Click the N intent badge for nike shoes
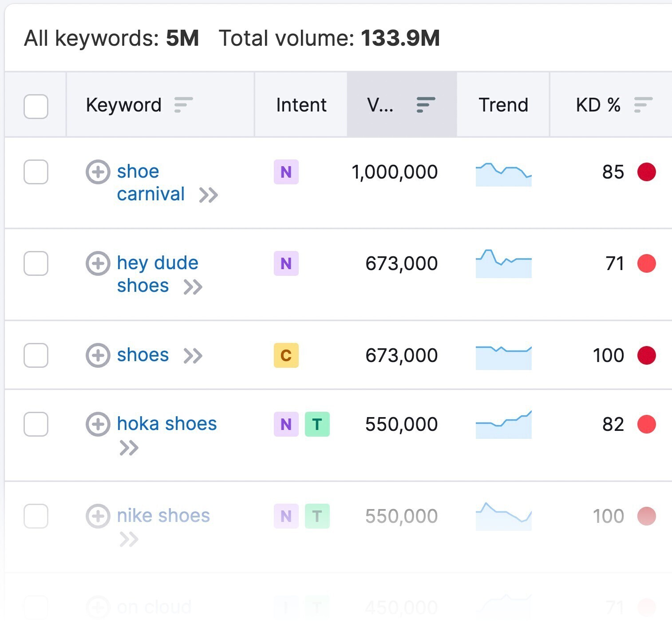 [x=286, y=516]
